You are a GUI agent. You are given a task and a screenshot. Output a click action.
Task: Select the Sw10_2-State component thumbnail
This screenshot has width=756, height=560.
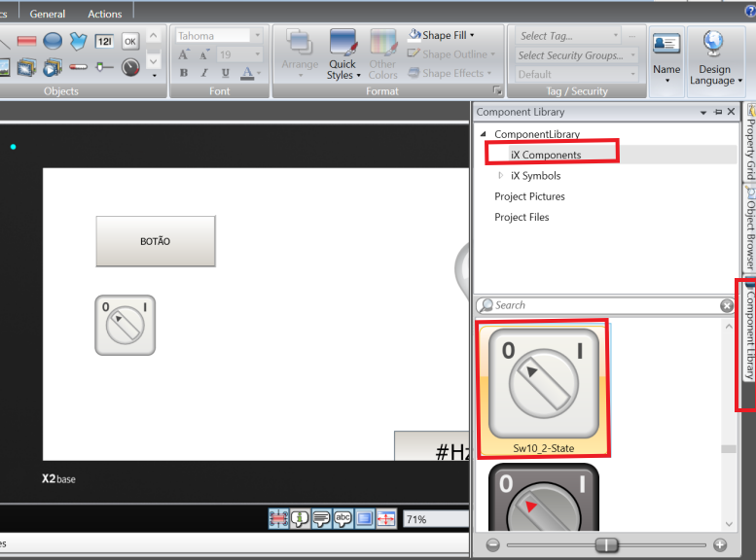[543, 389]
